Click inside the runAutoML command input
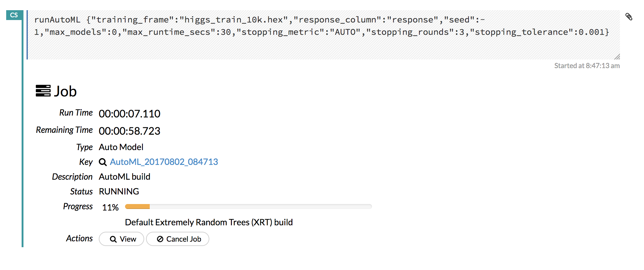The width and height of the screenshot is (644, 270). pos(324,35)
